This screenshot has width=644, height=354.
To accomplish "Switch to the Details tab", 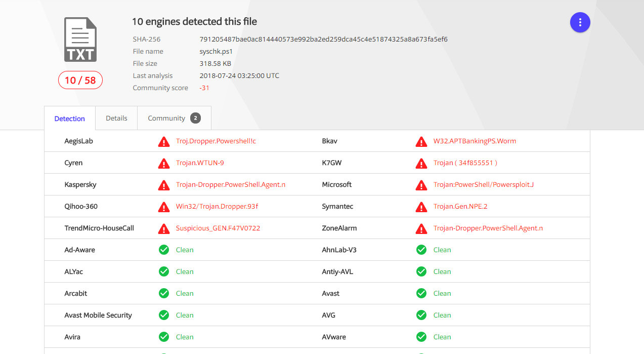I will pyautogui.click(x=116, y=118).
